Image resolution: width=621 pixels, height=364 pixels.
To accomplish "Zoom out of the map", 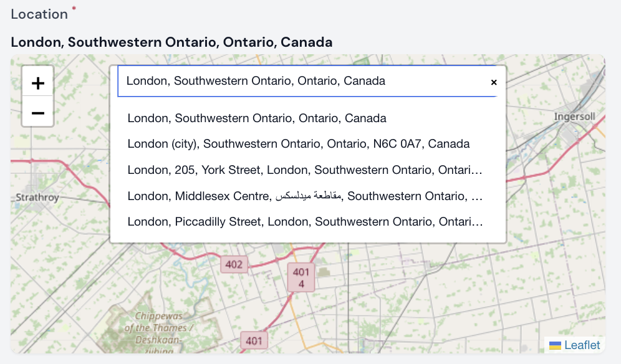I will tap(38, 113).
